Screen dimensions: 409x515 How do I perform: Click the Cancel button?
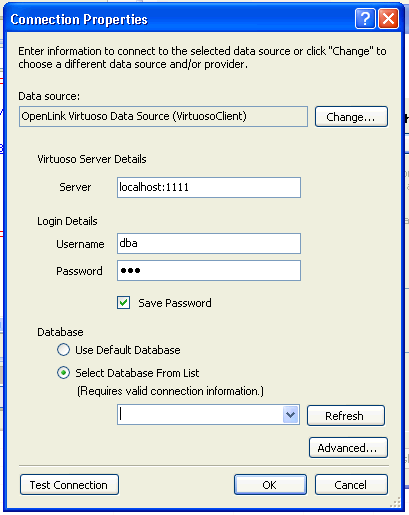click(x=351, y=485)
